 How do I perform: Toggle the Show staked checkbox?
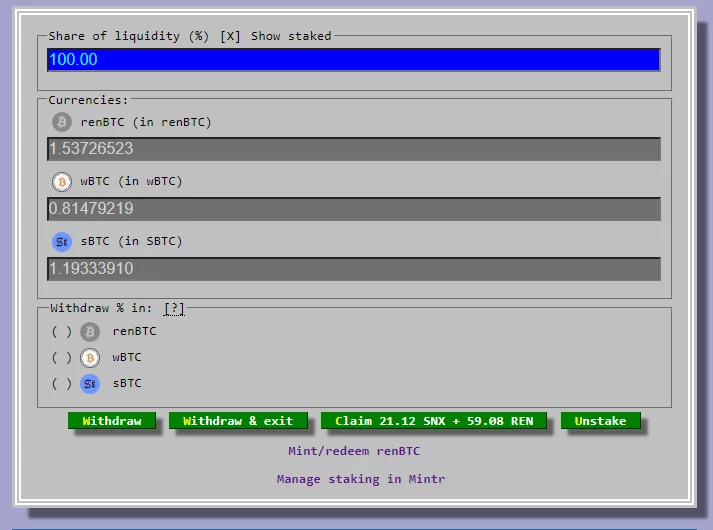(231, 36)
